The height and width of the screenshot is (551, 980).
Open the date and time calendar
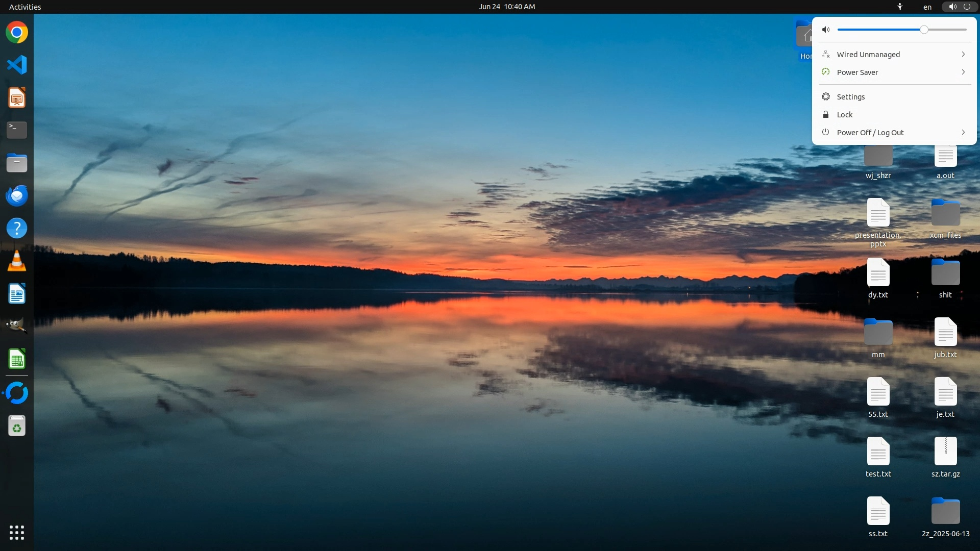point(506,7)
